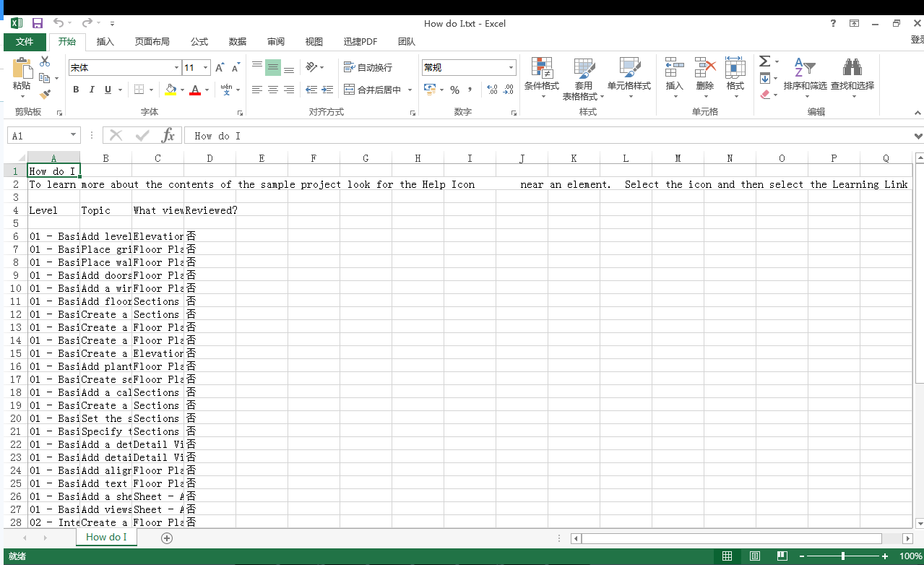This screenshot has height=565, width=924.
Task: Open the font name dropdown (宋体)
Action: (176, 68)
